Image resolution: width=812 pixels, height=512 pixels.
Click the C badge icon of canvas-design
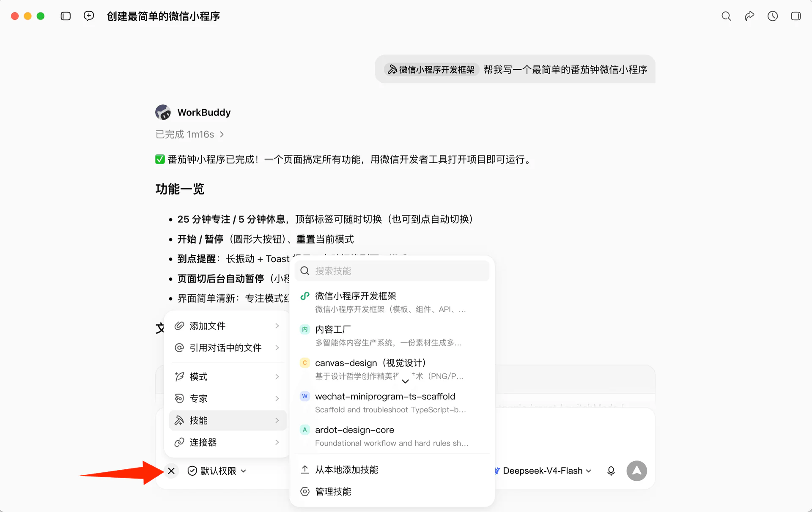[x=304, y=363]
